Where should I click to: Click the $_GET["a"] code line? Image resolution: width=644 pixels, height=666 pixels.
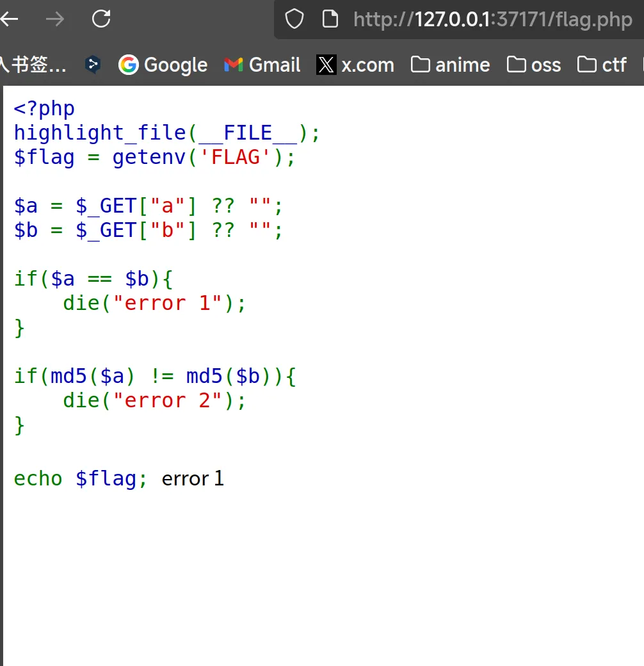tap(148, 206)
